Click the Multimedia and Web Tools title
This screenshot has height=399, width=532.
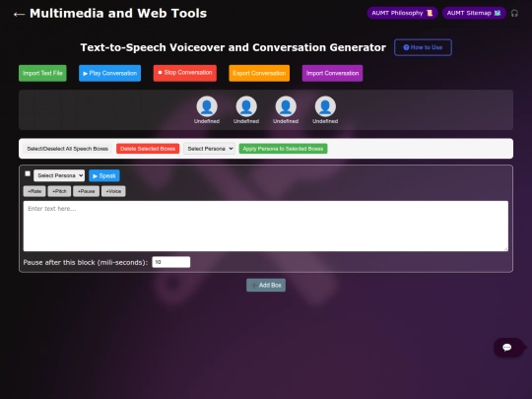point(118,13)
